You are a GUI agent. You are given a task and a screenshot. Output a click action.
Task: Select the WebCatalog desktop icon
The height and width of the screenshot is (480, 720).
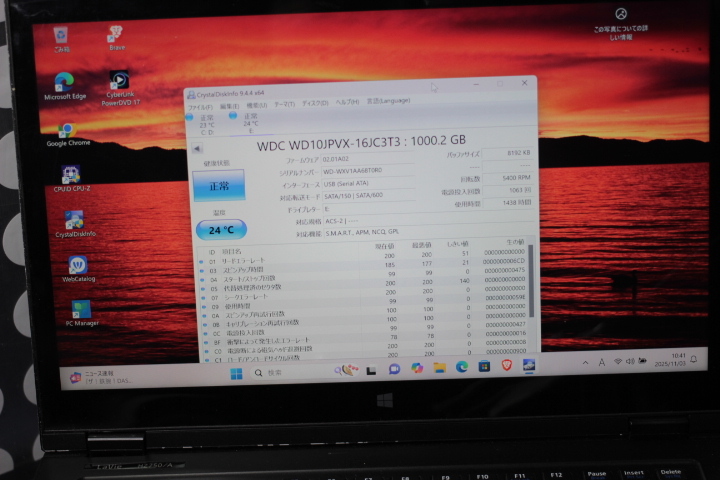point(79,269)
